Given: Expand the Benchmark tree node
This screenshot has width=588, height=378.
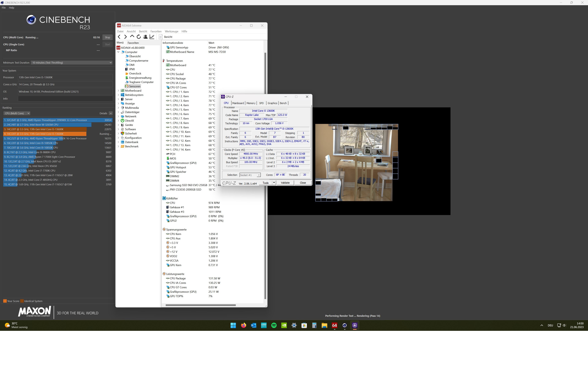Looking at the screenshot, I should tap(118, 147).
